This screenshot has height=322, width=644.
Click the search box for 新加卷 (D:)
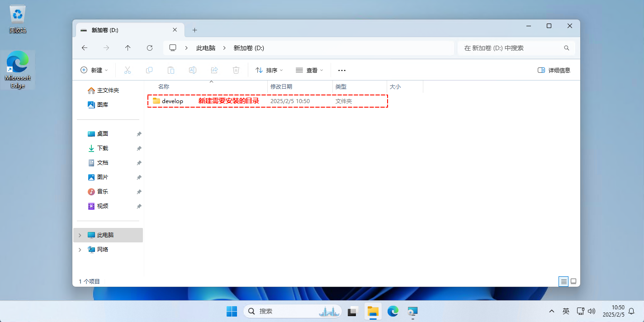coord(512,48)
